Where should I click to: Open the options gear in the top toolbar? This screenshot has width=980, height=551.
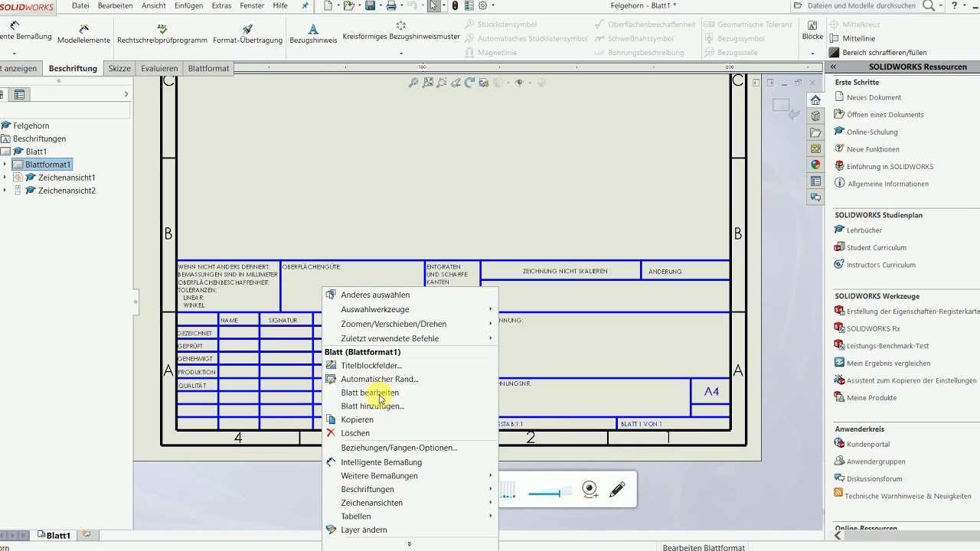pos(483,6)
